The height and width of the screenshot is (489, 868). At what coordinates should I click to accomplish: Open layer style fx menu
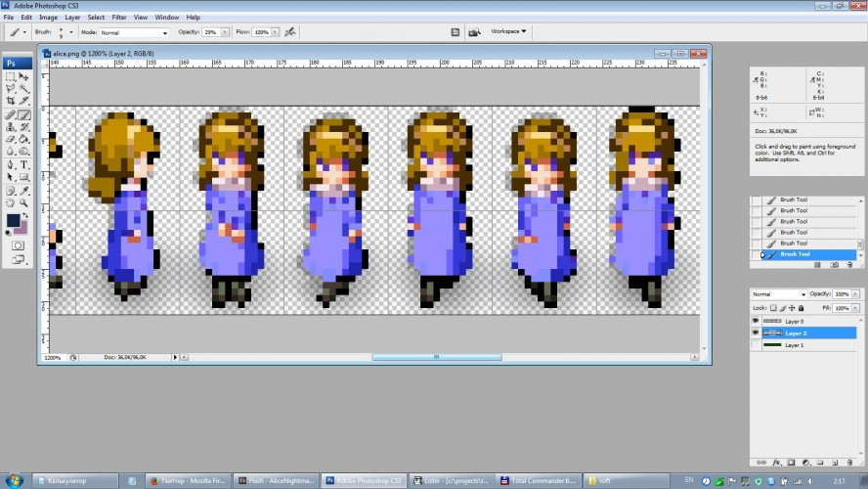pyautogui.click(x=777, y=463)
